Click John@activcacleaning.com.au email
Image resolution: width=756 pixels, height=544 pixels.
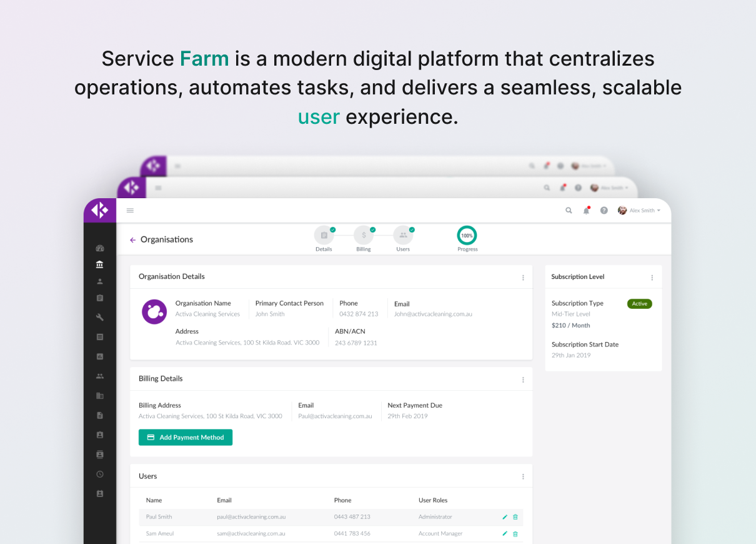pos(433,314)
